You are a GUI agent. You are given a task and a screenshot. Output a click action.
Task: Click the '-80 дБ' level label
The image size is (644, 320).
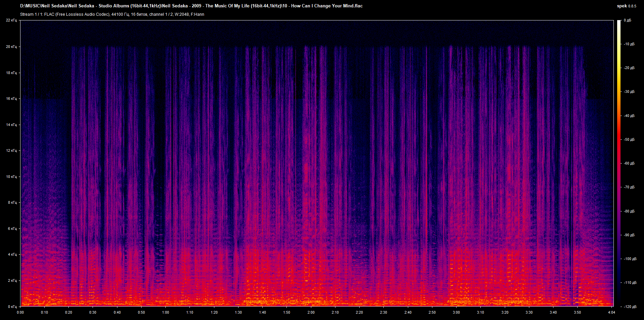[629, 211]
